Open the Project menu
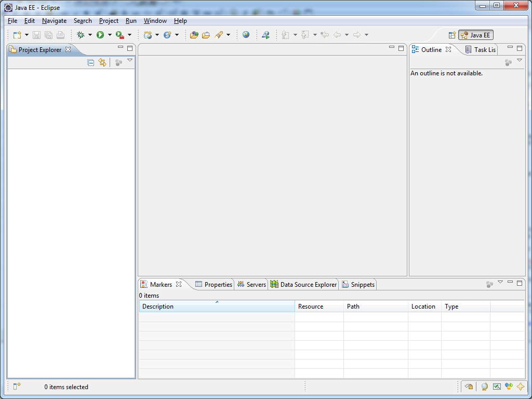This screenshot has height=399, width=532. 109,21
